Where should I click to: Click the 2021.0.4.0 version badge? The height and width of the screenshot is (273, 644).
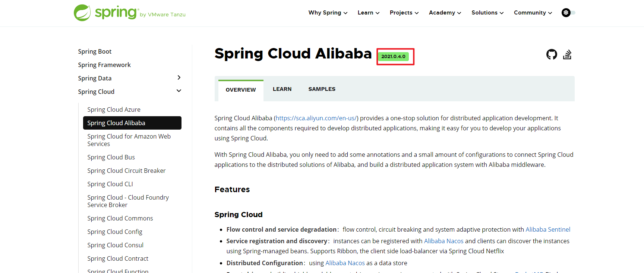pyautogui.click(x=393, y=57)
